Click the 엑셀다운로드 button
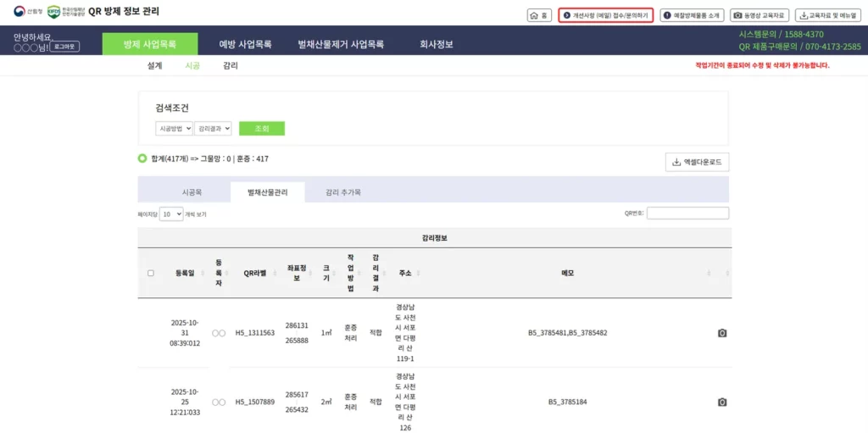Image resolution: width=868 pixels, height=433 pixels. coord(697,162)
